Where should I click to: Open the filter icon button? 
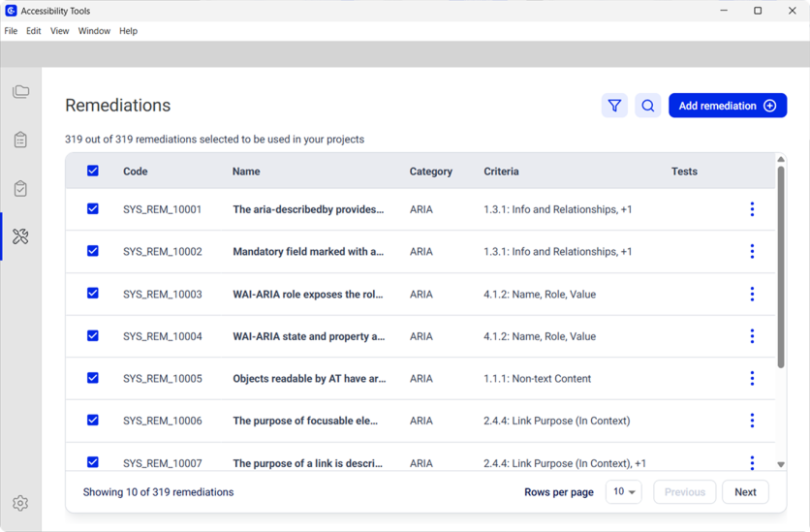(614, 106)
